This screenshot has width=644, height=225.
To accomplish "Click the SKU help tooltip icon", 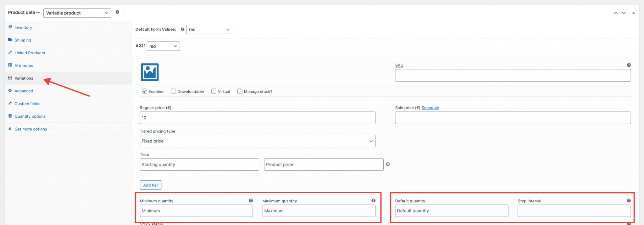I will click(x=628, y=65).
